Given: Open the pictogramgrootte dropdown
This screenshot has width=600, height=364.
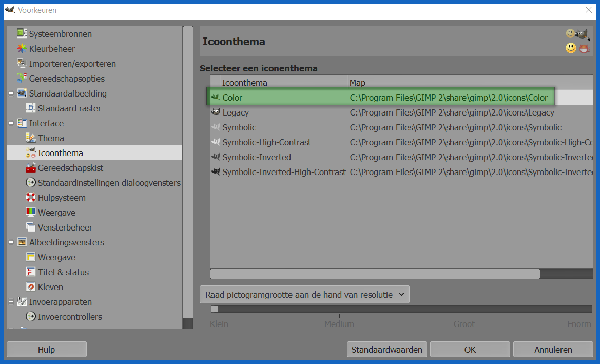Looking at the screenshot, I should [x=304, y=295].
